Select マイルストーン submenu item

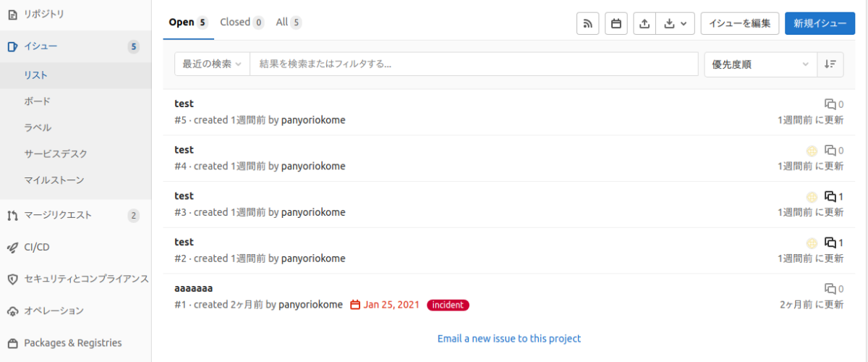point(76,180)
